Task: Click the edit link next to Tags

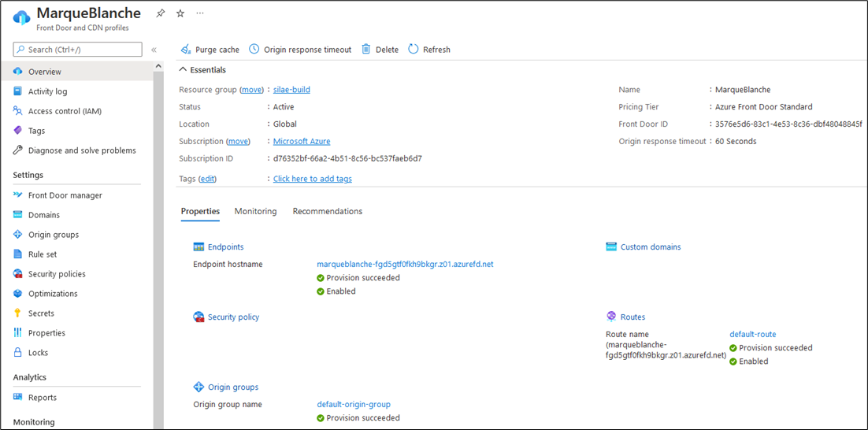Action: coord(208,179)
